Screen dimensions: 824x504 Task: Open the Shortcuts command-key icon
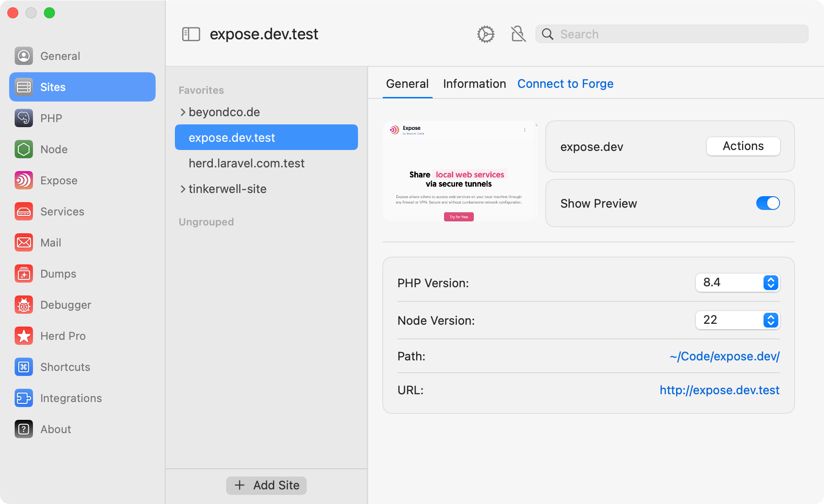[x=24, y=367]
